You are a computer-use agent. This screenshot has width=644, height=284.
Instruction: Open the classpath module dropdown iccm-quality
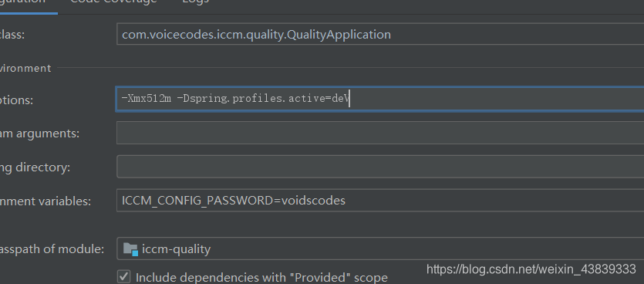(380, 248)
